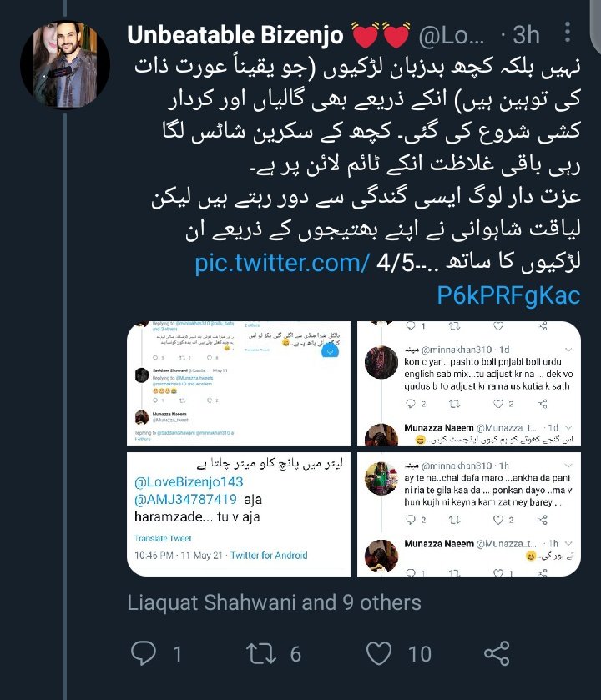Open the pic.twitter.com link
This screenshot has height=700, width=601.
coord(282,263)
